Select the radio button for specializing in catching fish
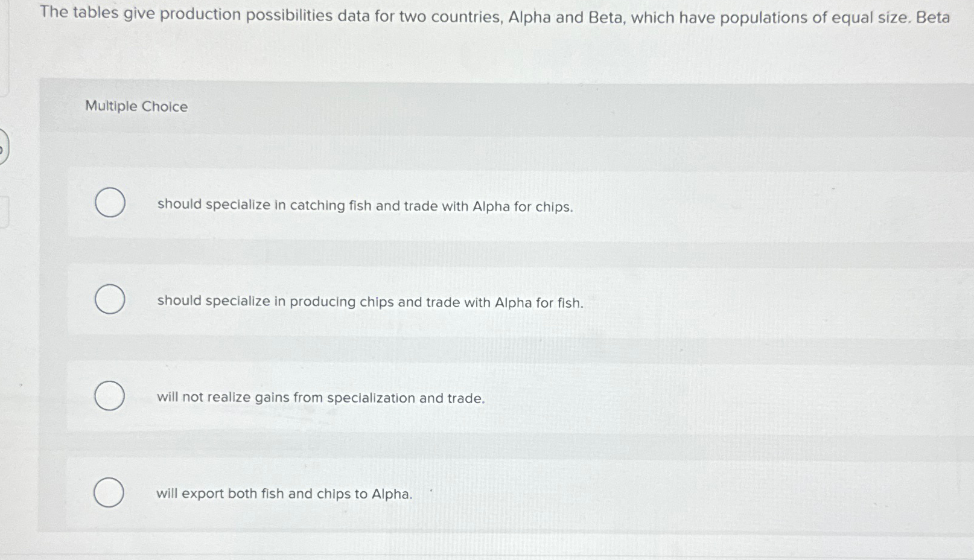974x560 pixels. pos(110,203)
